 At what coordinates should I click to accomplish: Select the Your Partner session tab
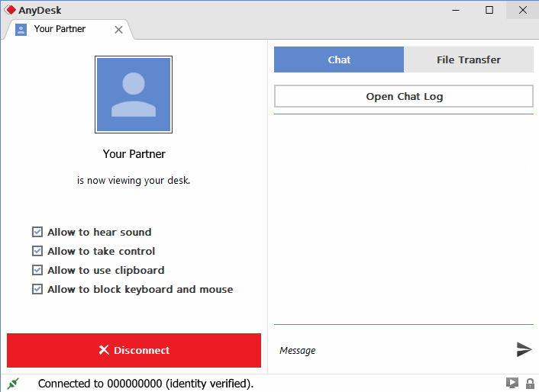(x=69, y=30)
